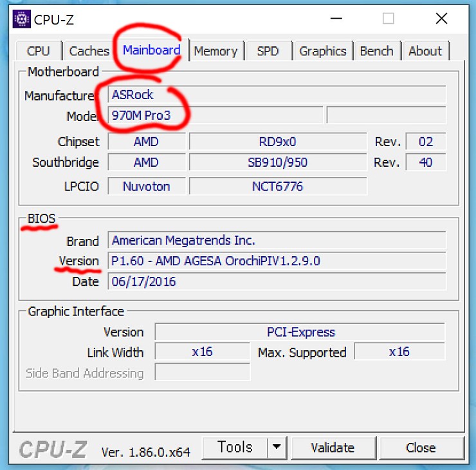
Task: Switch to the CPU tab
Action: [38, 51]
